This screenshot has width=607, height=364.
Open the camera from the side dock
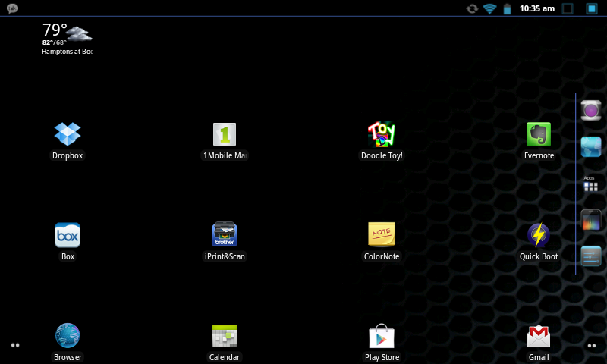pyautogui.click(x=591, y=110)
